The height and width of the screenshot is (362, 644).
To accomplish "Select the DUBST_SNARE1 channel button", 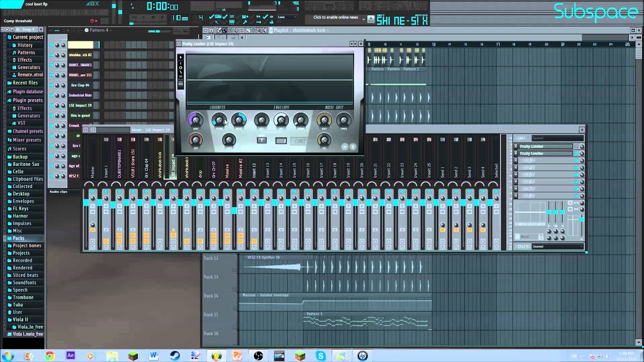I will pyautogui.click(x=80, y=65).
